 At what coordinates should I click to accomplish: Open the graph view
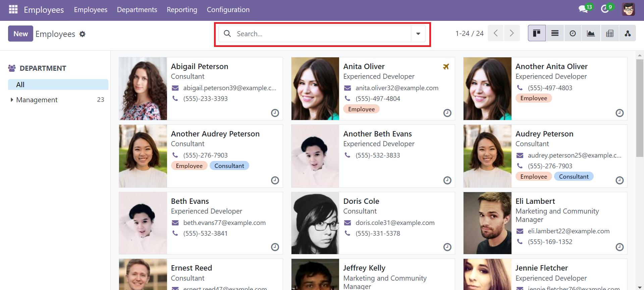(x=591, y=33)
